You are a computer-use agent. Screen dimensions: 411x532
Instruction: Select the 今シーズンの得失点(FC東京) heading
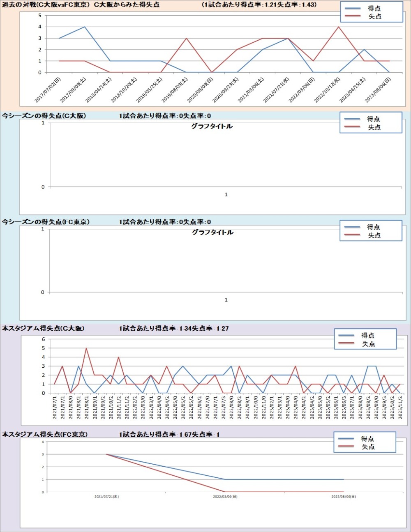pyautogui.click(x=46, y=222)
